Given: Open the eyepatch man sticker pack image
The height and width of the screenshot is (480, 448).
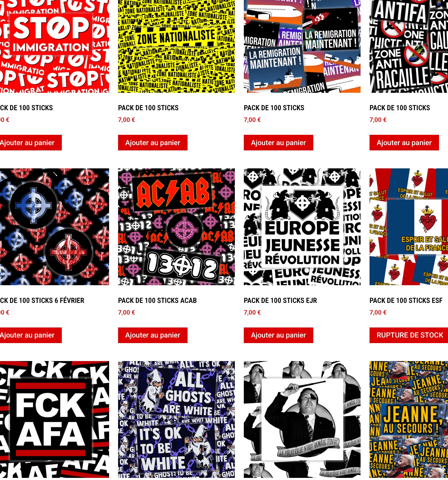Looking at the screenshot, I should tap(302, 420).
